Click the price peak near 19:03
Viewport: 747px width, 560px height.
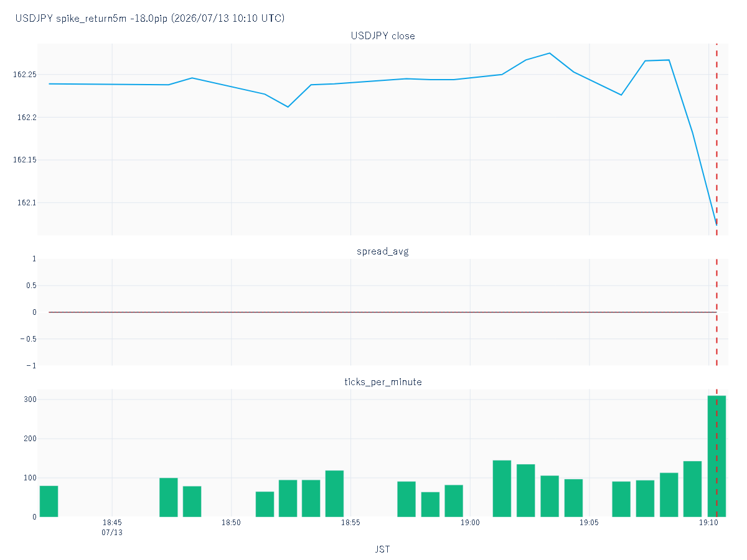coord(549,53)
